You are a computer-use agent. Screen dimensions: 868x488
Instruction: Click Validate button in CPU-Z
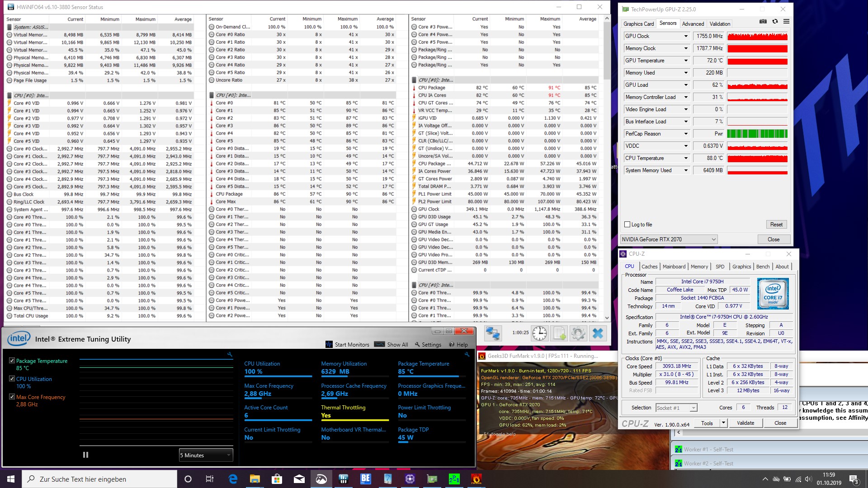click(745, 423)
